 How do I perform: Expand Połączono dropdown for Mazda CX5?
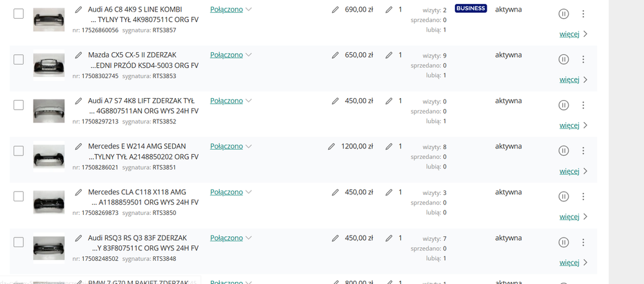[231, 55]
